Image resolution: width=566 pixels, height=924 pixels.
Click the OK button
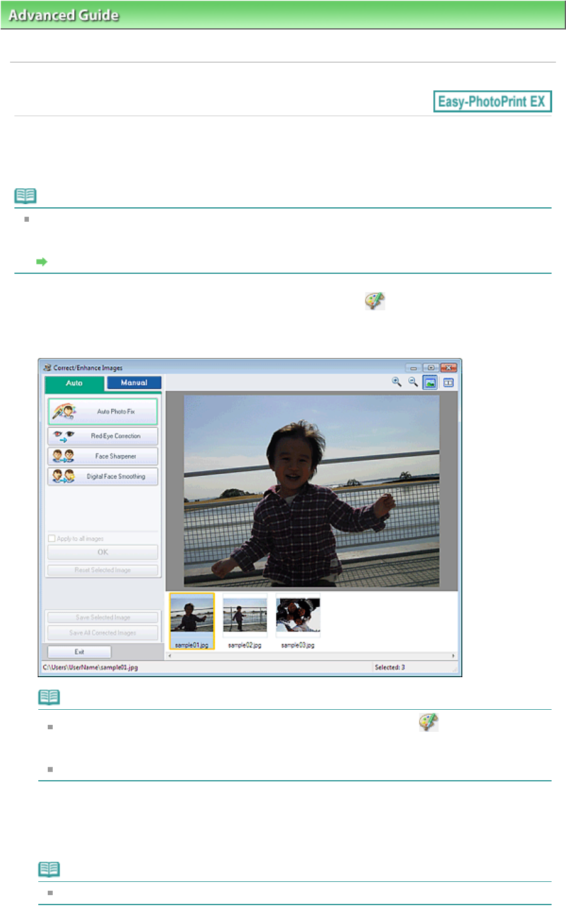point(102,552)
